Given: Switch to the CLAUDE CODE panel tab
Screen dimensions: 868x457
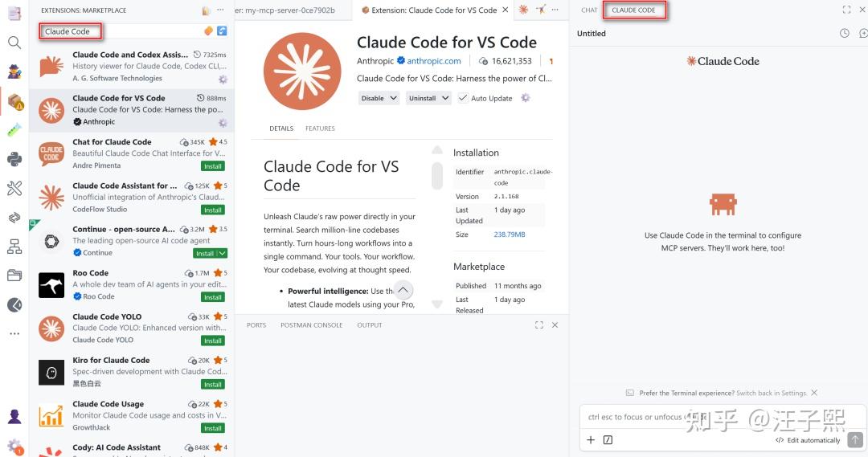Looking at the screenshot, I should coord(633,10).
